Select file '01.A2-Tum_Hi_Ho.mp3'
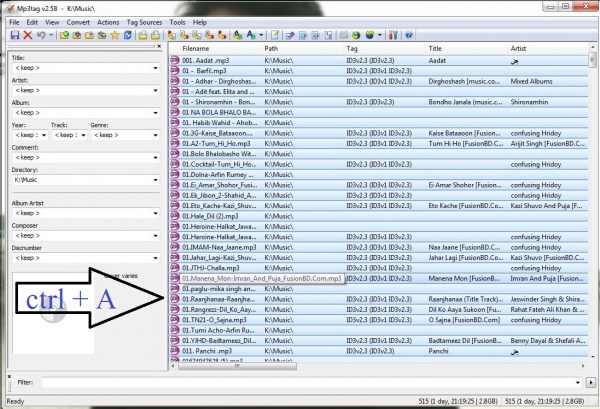This screenshot has height=409, width=600. click(x=216, y=143)
